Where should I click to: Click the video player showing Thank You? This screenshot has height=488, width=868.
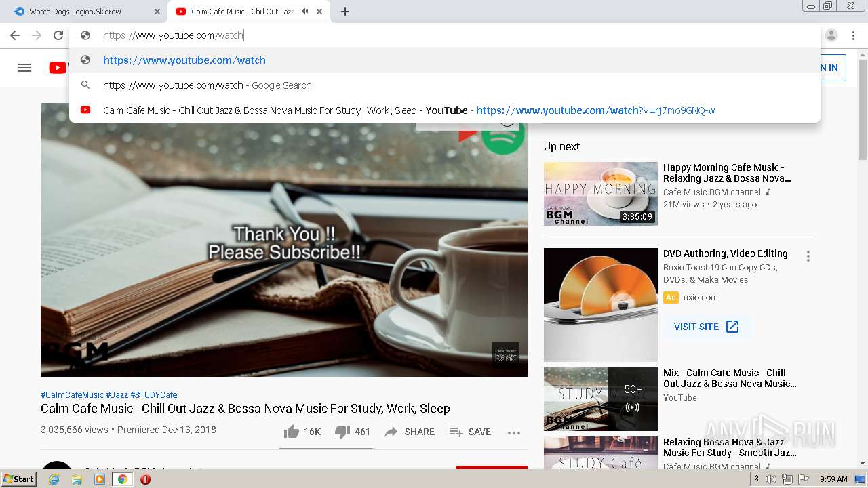[283, 240]
